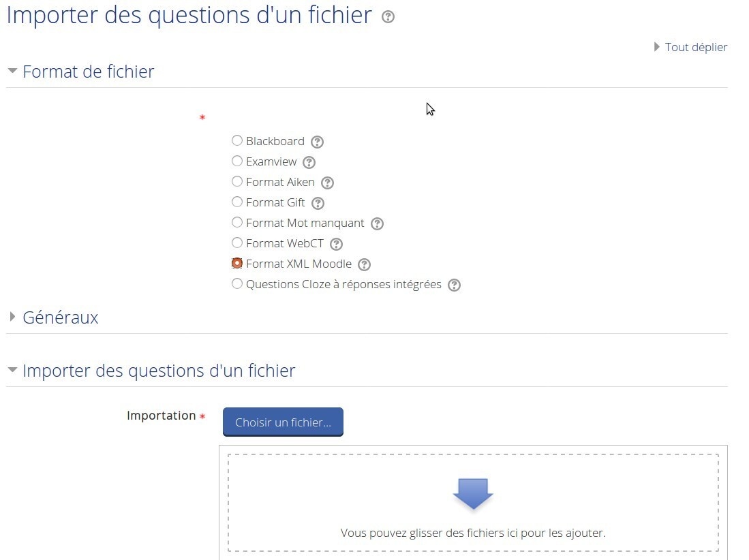The height and width of the screenshot is (560, 749).
Task: Open help icon beside Questions Cloze option
Action: pyautogui.click(x=454, y=285)
